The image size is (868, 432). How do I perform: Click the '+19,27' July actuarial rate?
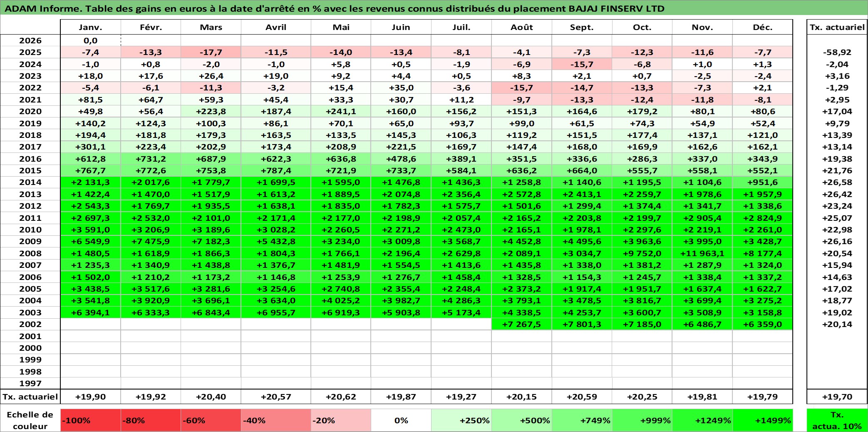pyautogui.click(x=461, y=397)
